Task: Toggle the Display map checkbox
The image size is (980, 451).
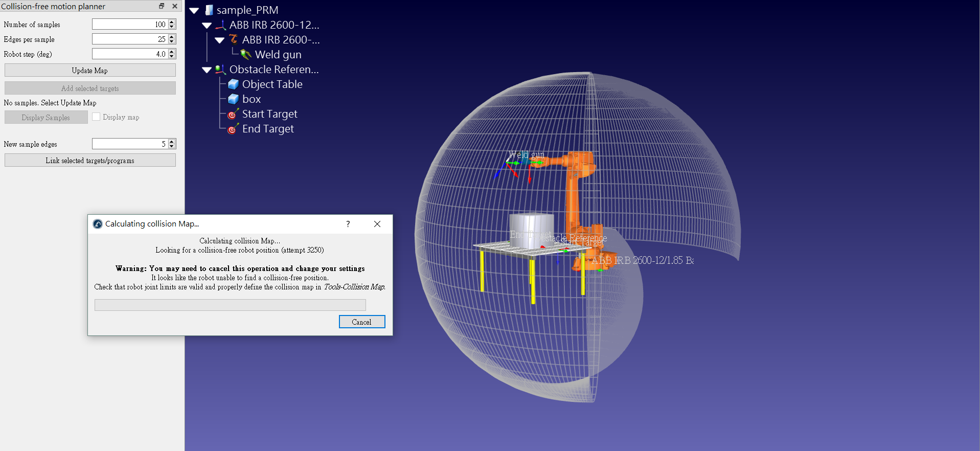Action: [x=96, y=117]
